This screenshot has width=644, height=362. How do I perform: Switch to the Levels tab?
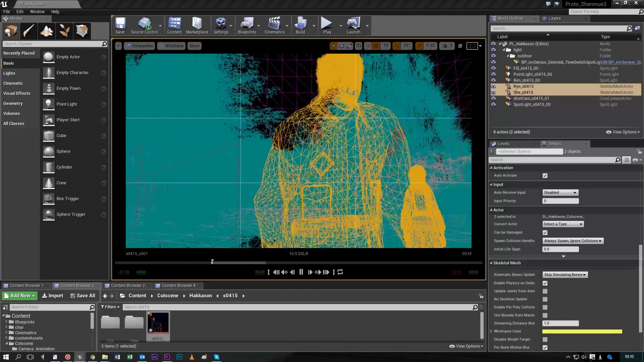pyautogui.click(x=503, y=144)
